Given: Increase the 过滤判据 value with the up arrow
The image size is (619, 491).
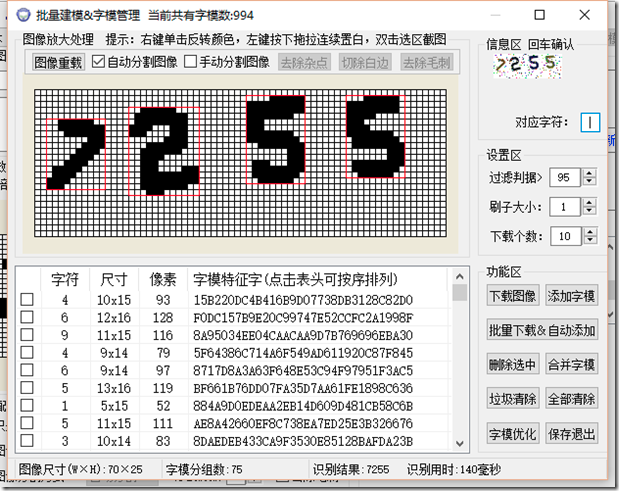Looking at the screenshot, I should point(589,173).
